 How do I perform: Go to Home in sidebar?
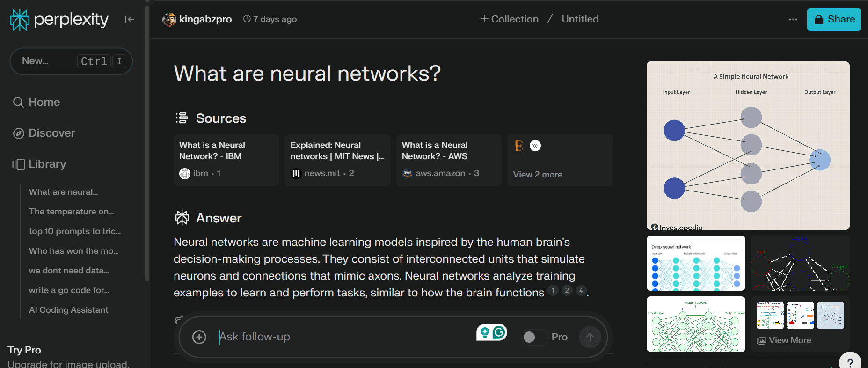[x=36, y=103]
